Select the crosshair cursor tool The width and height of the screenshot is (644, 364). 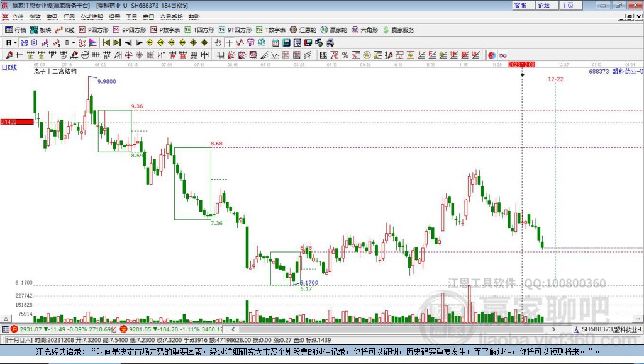pyautogui.click(x=229, y=43)
